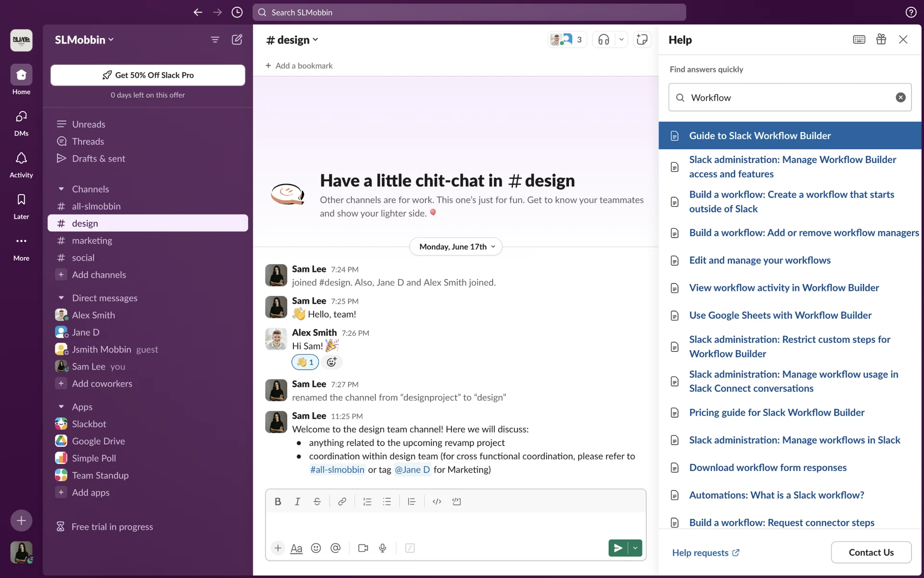Click the compose new message icon

(x=237, y=39)
